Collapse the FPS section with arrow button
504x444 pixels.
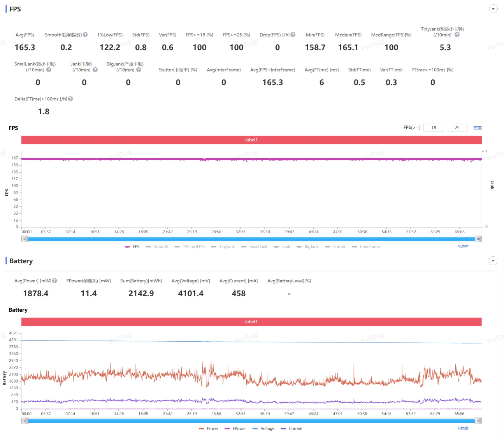click(x=493, y=9)
